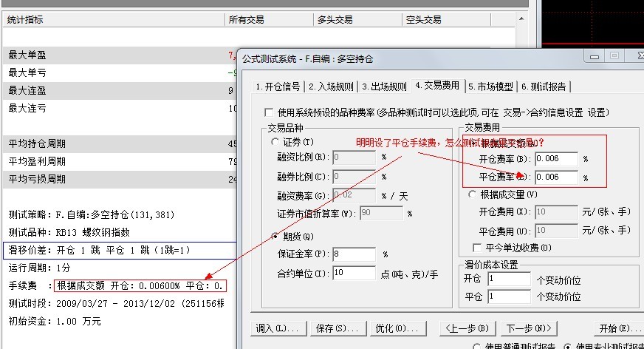Click the 调入(L)... button
This screenshot has width=644, height=349.
pyautogui.click(x=278, y=328)
